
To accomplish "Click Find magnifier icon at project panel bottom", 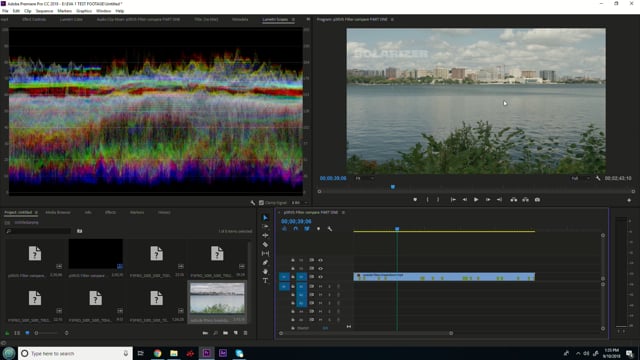I will point(216,333).
